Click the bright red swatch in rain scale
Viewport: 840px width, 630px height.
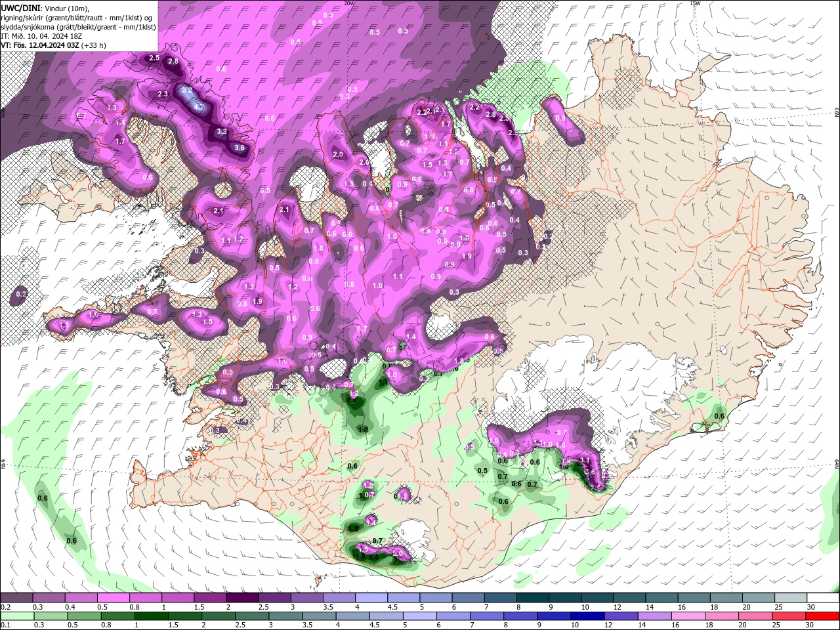pos(823,616)
